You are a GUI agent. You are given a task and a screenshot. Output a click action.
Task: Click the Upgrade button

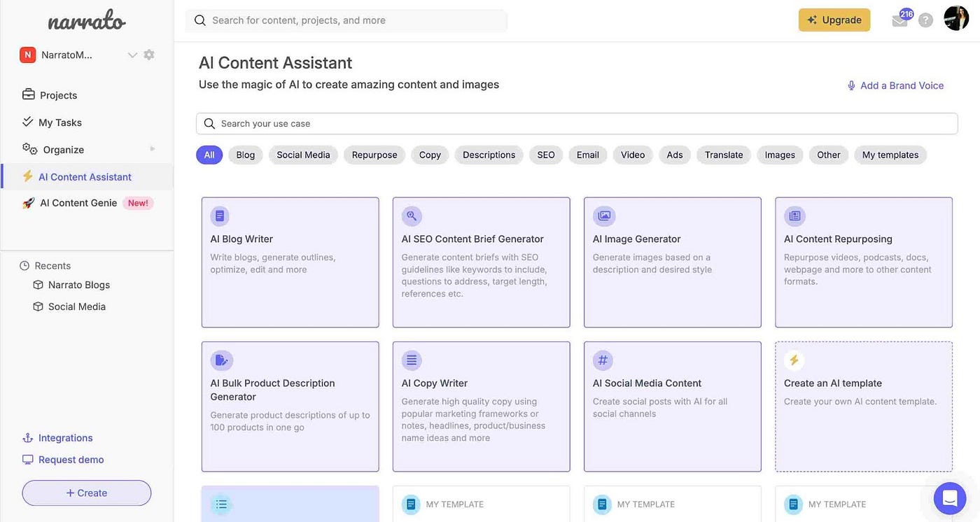click(834, 20)
